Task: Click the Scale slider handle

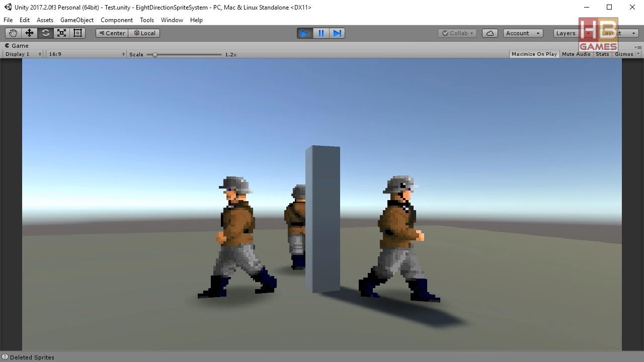Action: pyautogui.click(x=155, y=54)
